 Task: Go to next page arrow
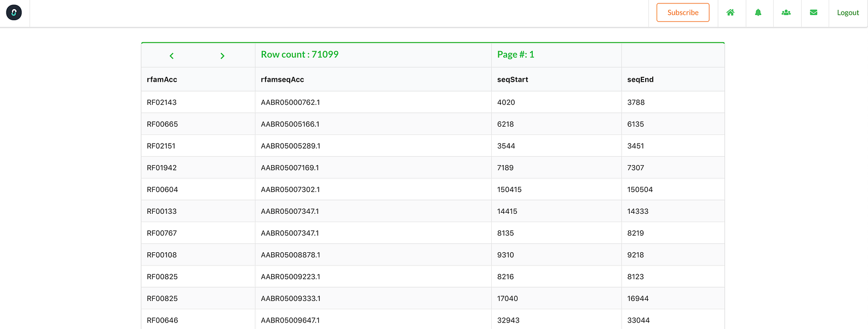tap(222, 56)
